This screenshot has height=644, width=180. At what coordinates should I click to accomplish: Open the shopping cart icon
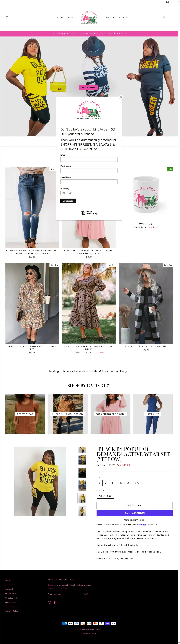point(171,17)
